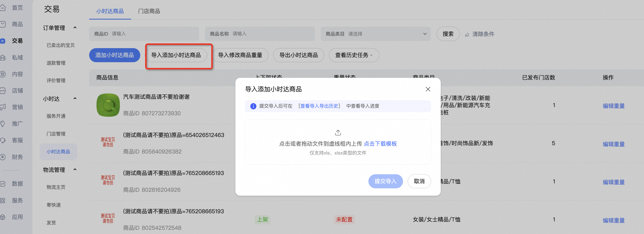Close the 导入添加小时达商品 dialog

(428, 89)
